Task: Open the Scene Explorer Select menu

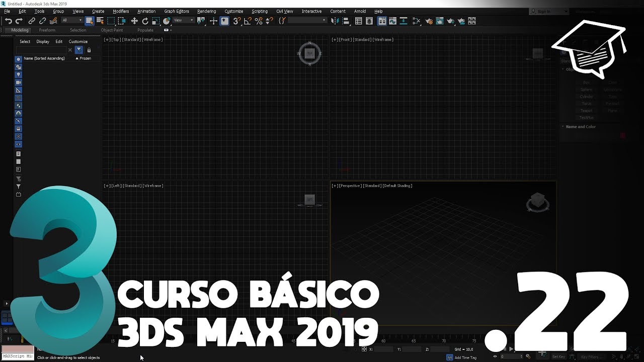Action: tap(25, 42)
